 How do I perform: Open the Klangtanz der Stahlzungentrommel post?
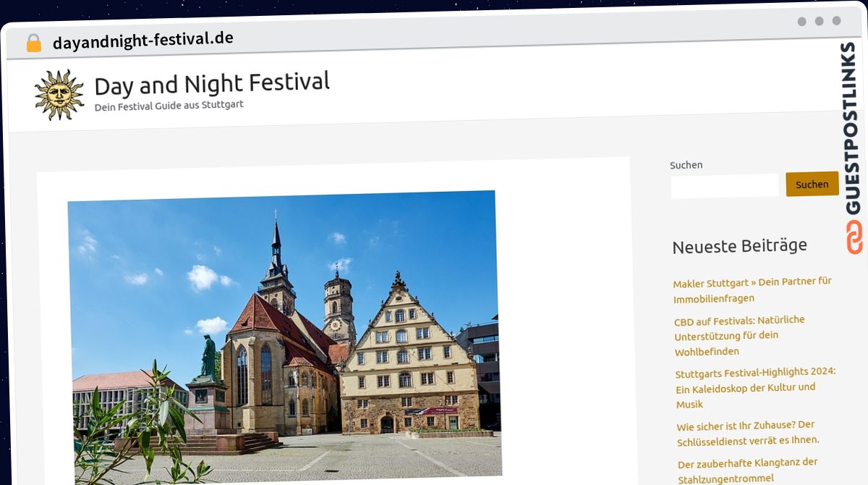pyautogui.click(x=748, y=470)
